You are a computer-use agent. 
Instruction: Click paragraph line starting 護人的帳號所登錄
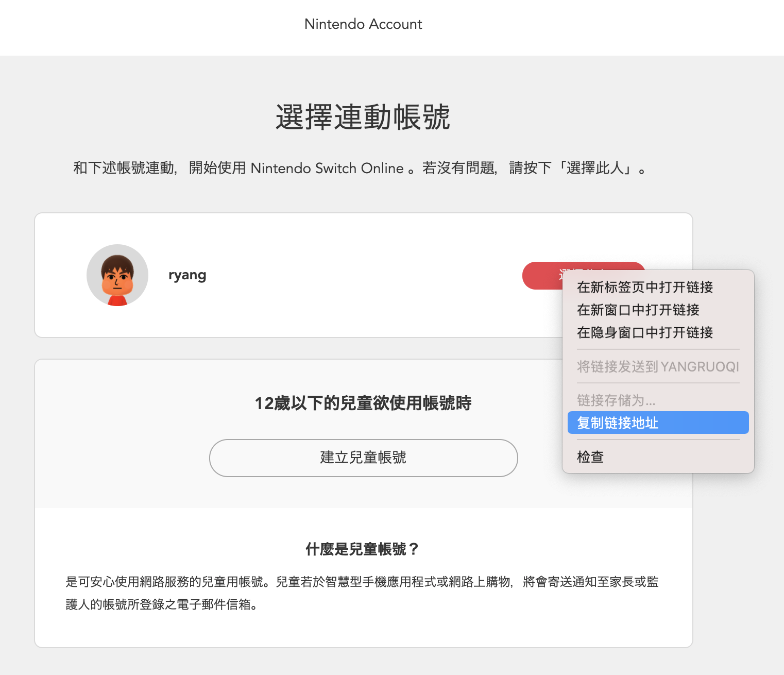[162, 604]
